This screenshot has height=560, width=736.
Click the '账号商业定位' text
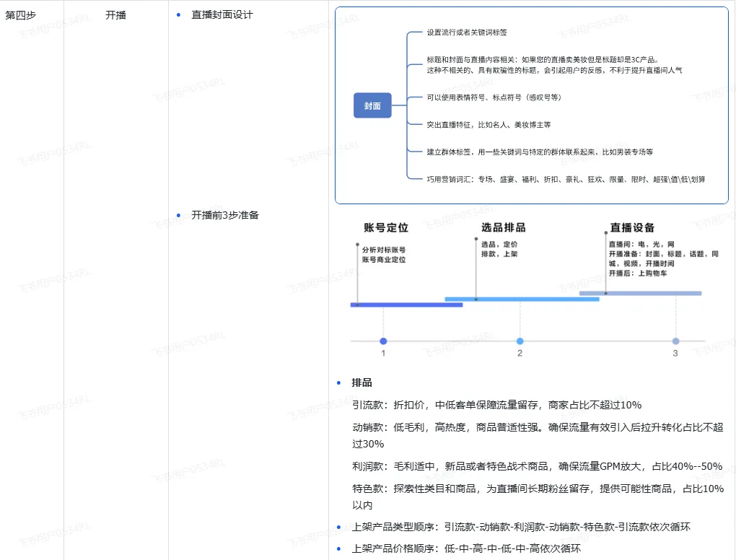tap(383, 260)
